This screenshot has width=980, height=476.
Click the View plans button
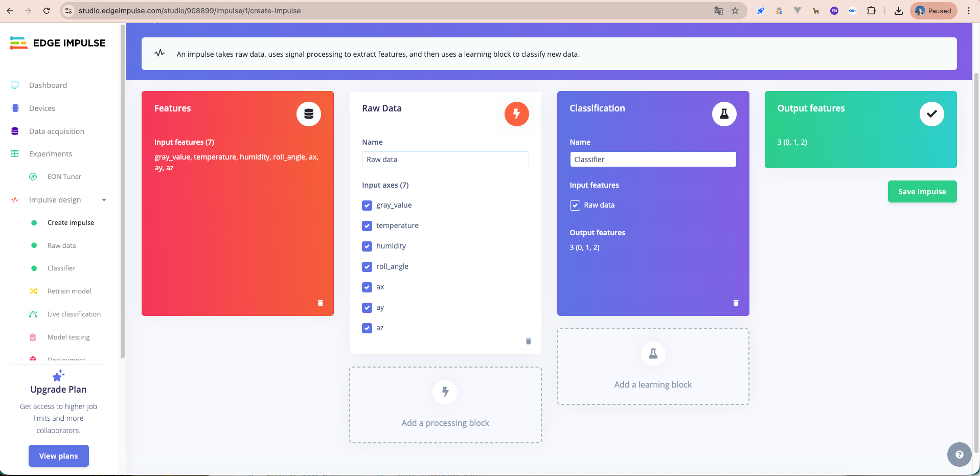pos(59,456)
